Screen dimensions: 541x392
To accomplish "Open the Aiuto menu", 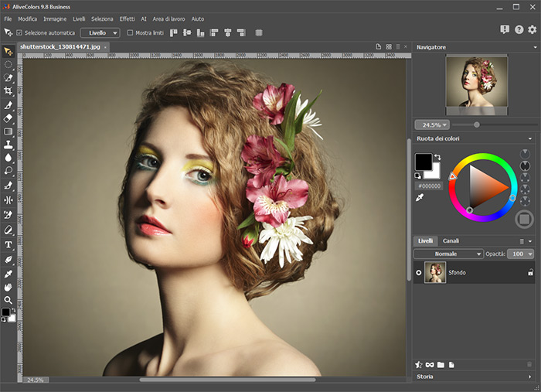I will (x=198, y=19).
